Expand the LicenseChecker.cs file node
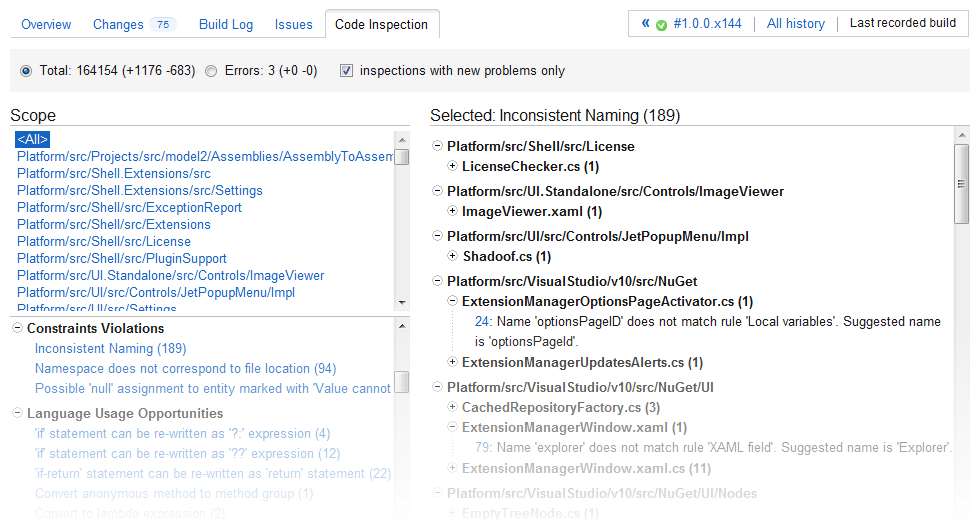The height and width of the screenshot is (530, 979). (x=453, y=166)
